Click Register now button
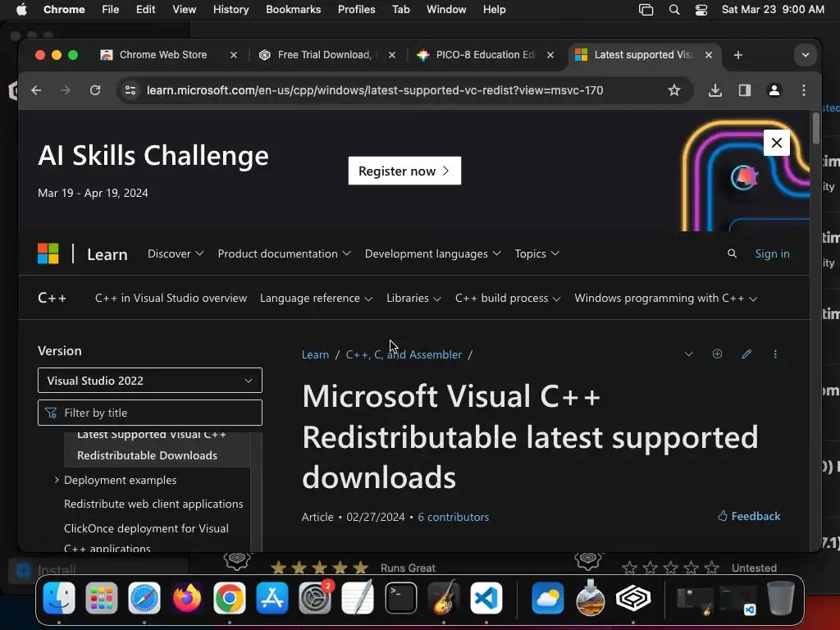The width and height of the screenshot is (840, 630). pyautogui.click(x=404, y=171)
